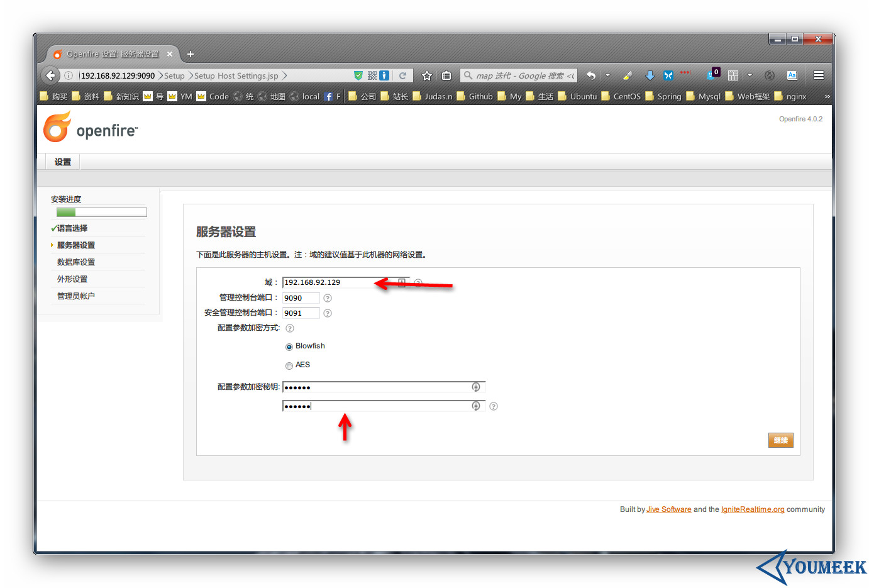The image size is (869, 588).
Task: Open the blue downloads arrow icon
Action: tap(650, 75)
